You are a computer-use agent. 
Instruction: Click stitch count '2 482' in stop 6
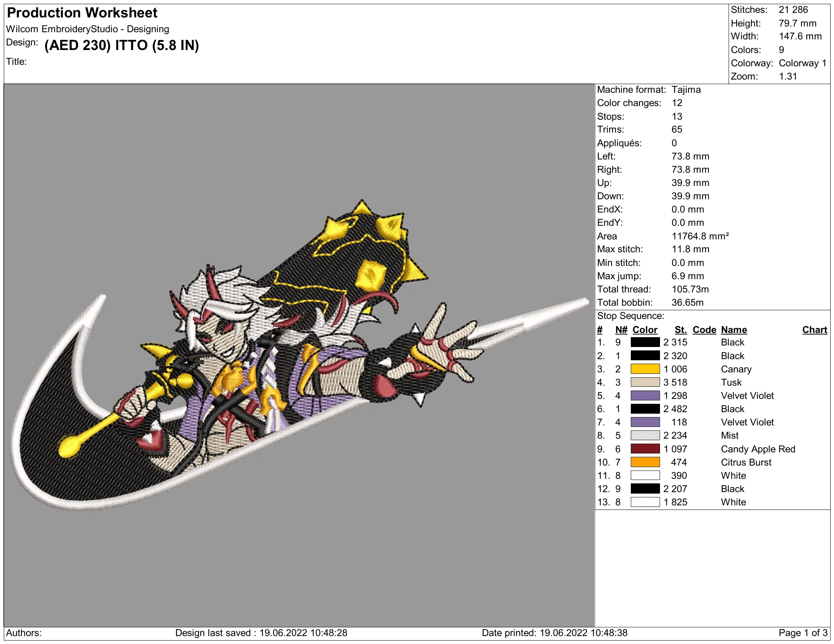[x=675, y=409]
